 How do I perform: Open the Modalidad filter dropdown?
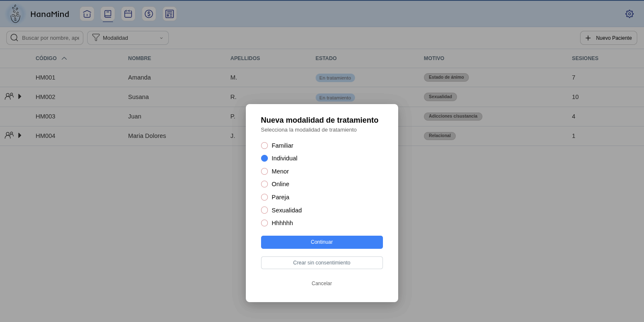pos(128,38)
